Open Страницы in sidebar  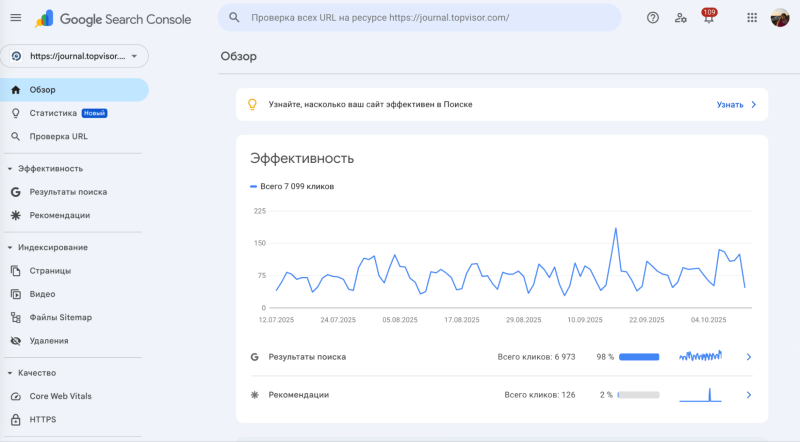pyautogui.click(x=50, y=271)
